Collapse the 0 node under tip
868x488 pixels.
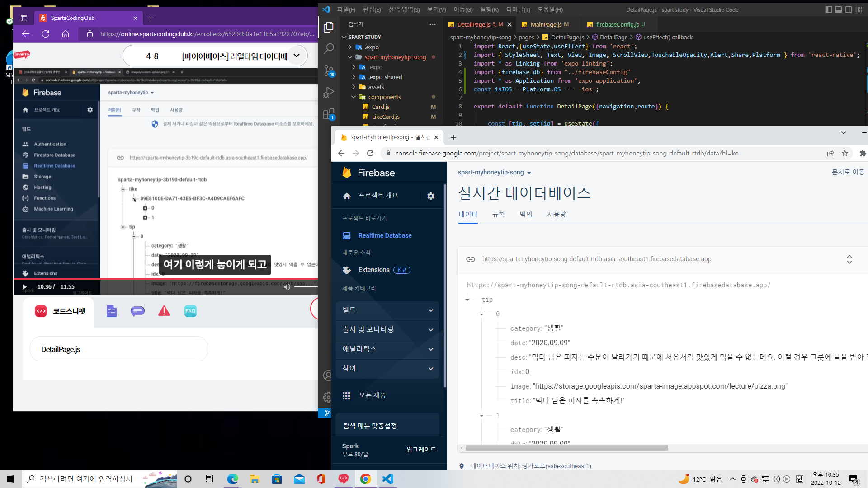pyautogui.click(x=481, y=314)
